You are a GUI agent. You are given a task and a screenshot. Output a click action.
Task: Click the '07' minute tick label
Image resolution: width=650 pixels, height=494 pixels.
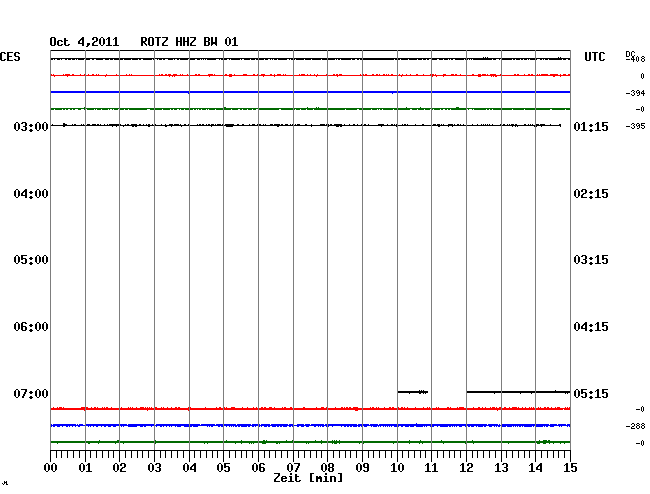293,468
